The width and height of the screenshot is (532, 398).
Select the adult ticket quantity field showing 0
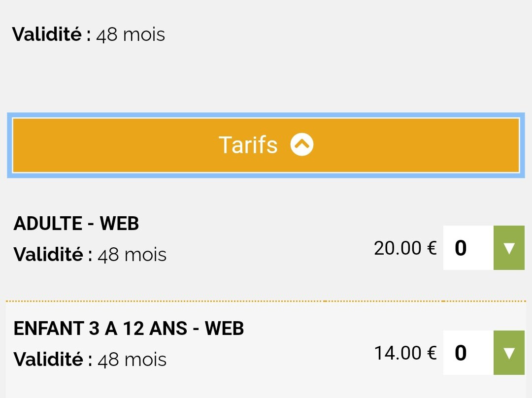pos(468,248)
